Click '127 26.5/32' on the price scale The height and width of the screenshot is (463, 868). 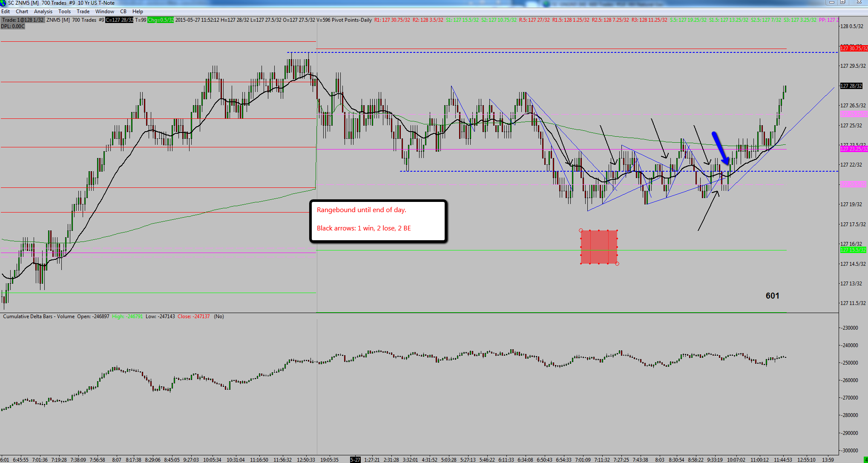pyautogui.click(x=853, y=106)
